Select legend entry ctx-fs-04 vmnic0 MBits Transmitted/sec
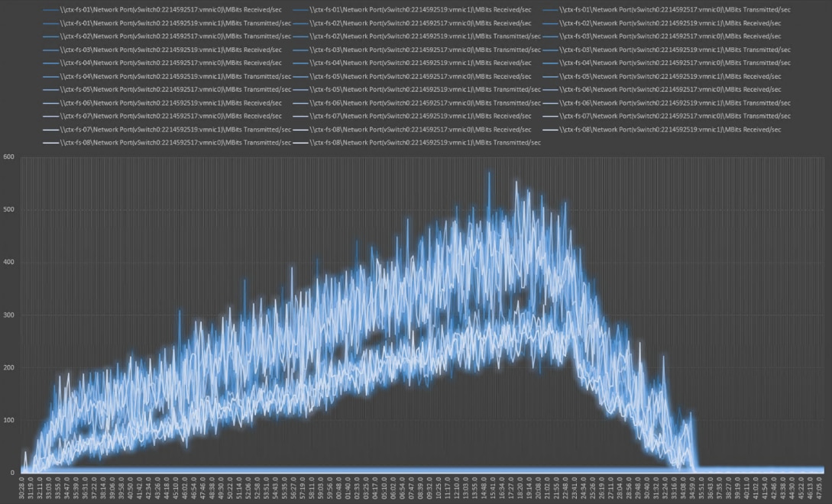This screenshot has height=504, width=832. (x=668, y=63)
